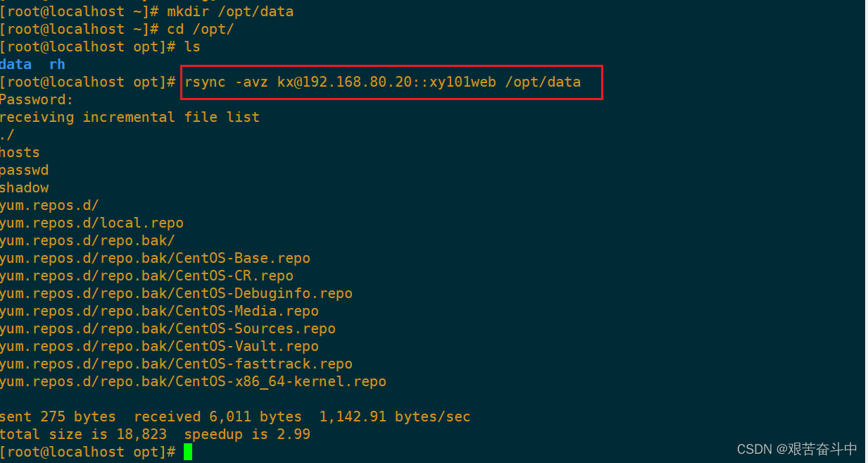The height and width of the screenshot is (463, 868).
Task: Click the 'shadow' file entry
Action: [24, 187]
